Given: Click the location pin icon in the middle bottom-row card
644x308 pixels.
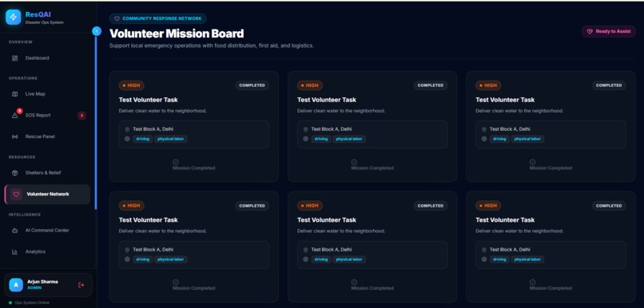Looking at the screenshot, I should pyautogui.click(x=305, y=250).
